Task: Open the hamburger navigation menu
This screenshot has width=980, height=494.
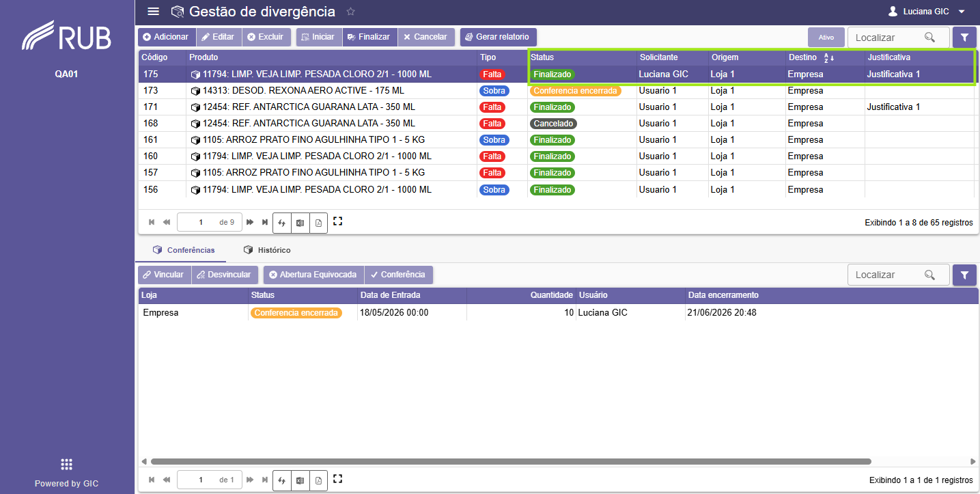Action: tap(154, 12)
